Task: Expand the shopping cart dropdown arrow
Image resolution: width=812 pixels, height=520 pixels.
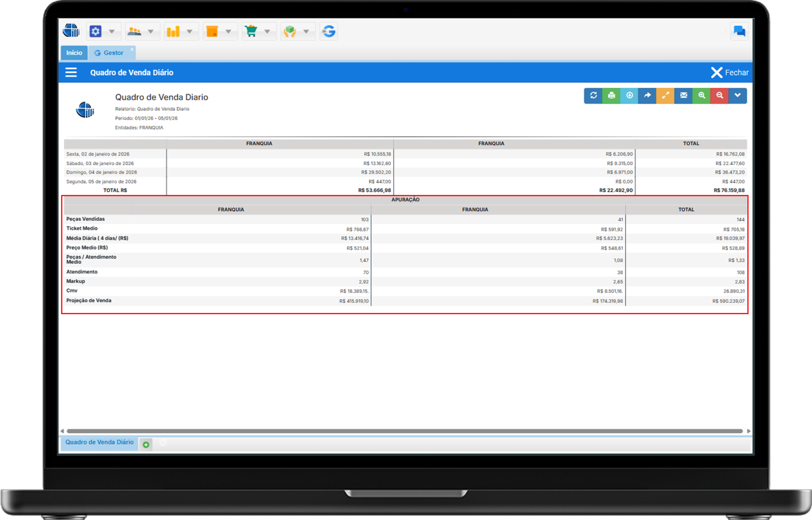Action: pyautogui.click(x=267, y=31)
